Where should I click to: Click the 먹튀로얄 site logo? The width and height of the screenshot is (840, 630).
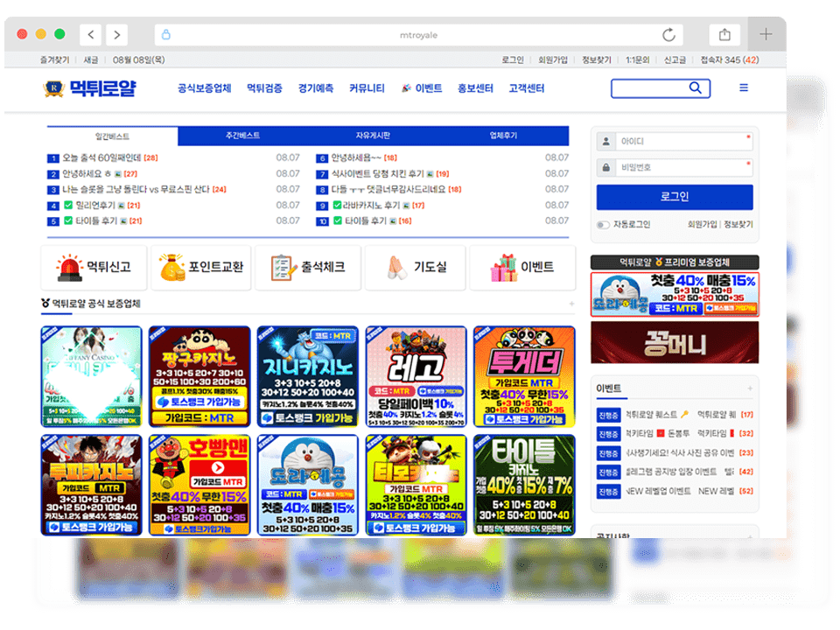coord(89,87)
